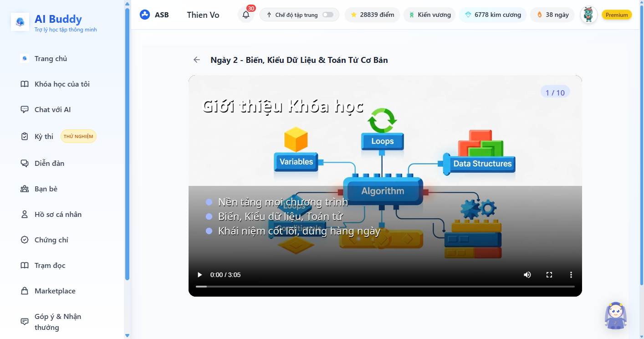Mute the video with the speaker icon

[527, 275]
